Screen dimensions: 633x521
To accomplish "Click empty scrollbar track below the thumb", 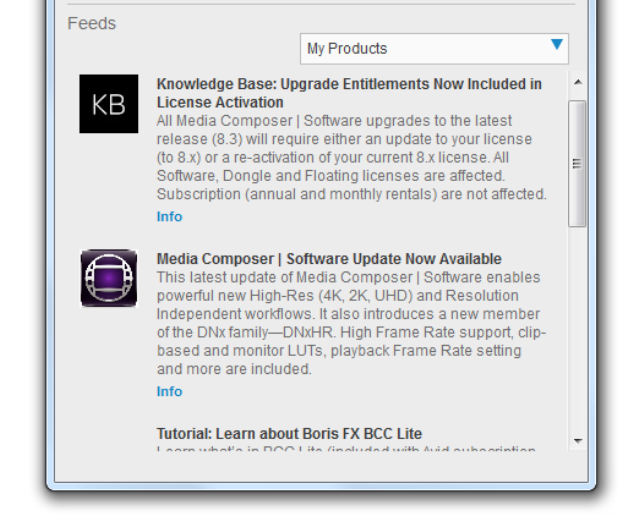I will (577, 330).
